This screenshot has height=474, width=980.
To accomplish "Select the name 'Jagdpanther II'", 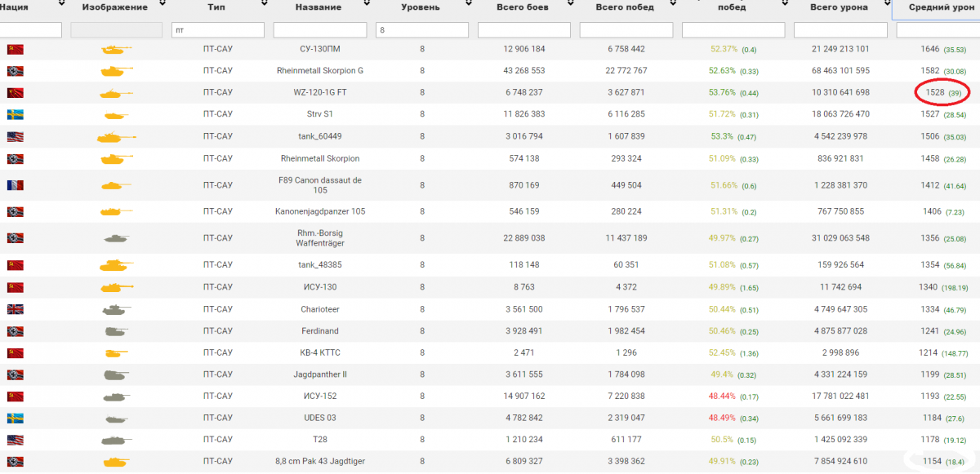I will (x=320, y=374).
